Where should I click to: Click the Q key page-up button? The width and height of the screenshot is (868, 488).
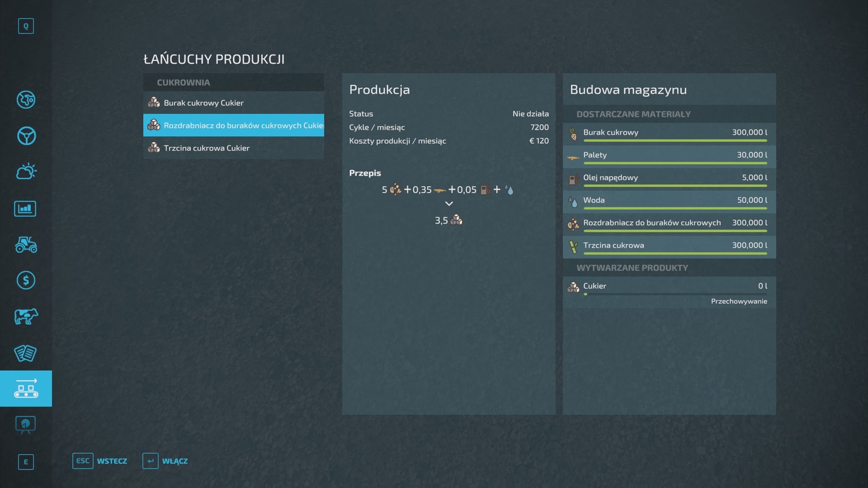point(26,26)
